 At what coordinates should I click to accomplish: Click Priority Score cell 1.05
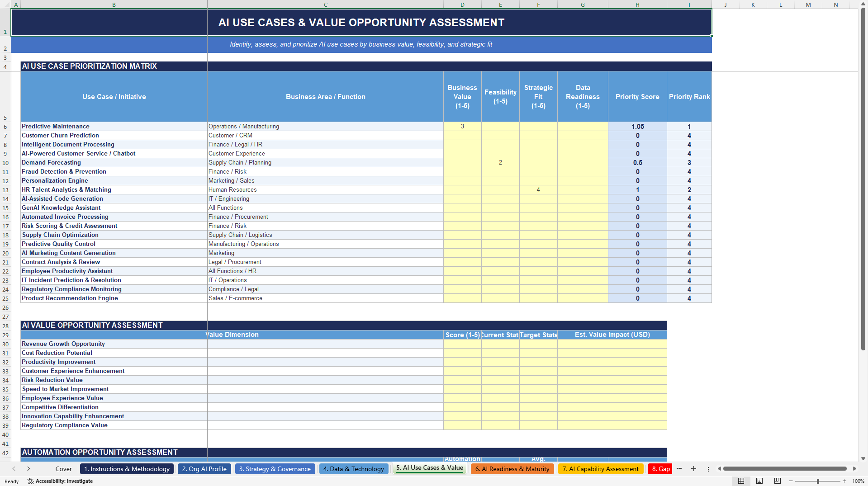coord(637,127)
